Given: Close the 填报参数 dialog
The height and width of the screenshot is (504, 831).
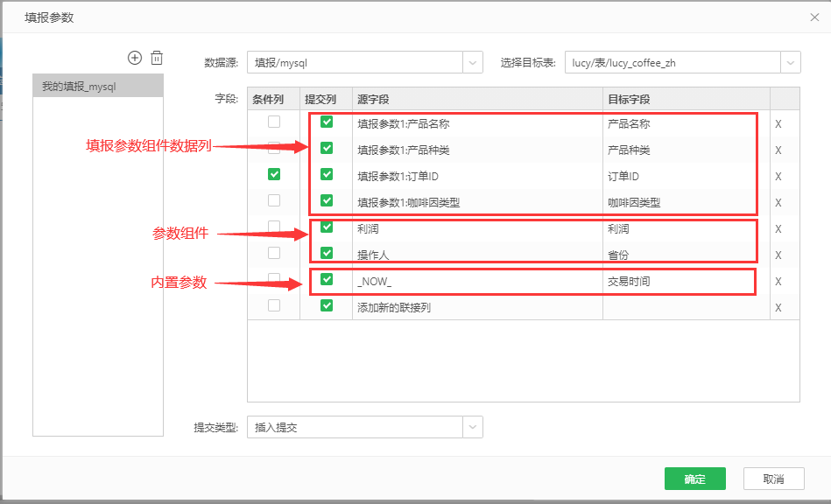Looking at the screenshot, I should [814, 17].
